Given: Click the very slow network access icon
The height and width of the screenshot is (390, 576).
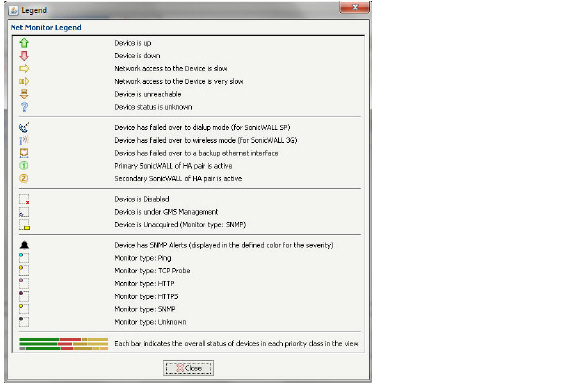Looking at the screenshot, I should click(24, 82).
